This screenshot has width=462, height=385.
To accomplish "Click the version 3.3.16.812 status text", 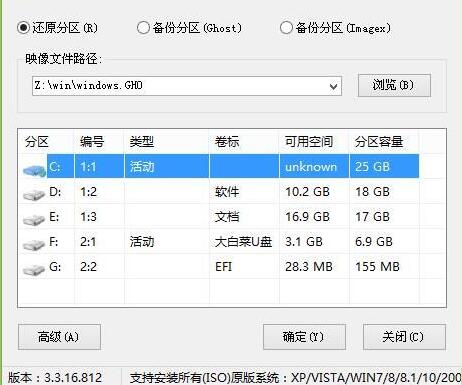I will [x=55, y=378].
